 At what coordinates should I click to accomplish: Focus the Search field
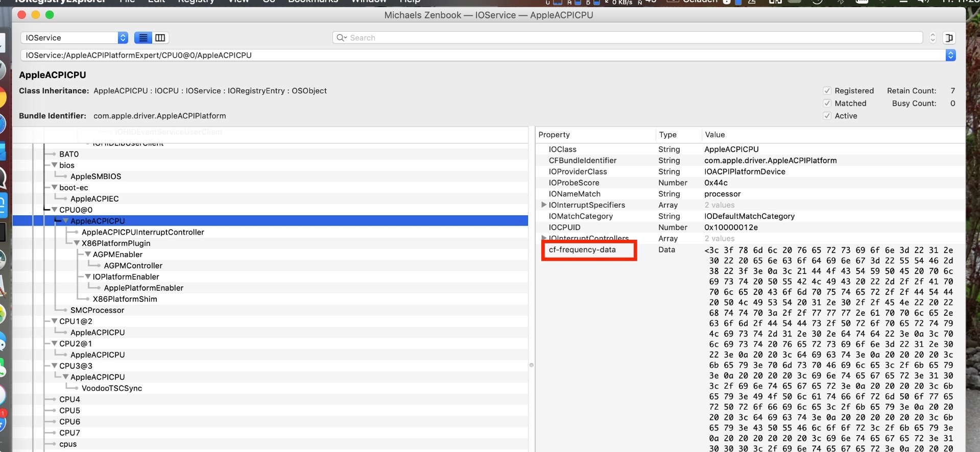point(628,38)
